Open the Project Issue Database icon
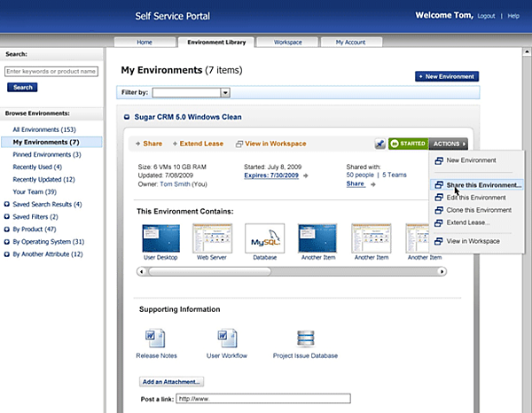Image resolution: width=532 pixels, height=413 pixels. point(305,338)
